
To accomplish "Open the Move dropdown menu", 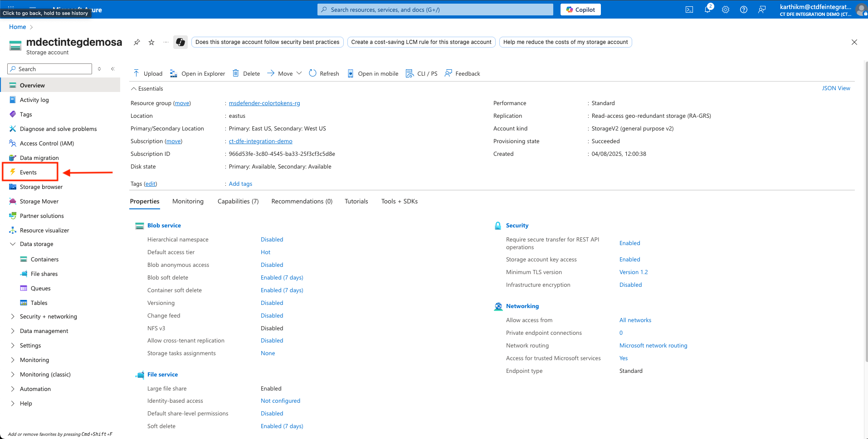I will click(x=285, y=73).
